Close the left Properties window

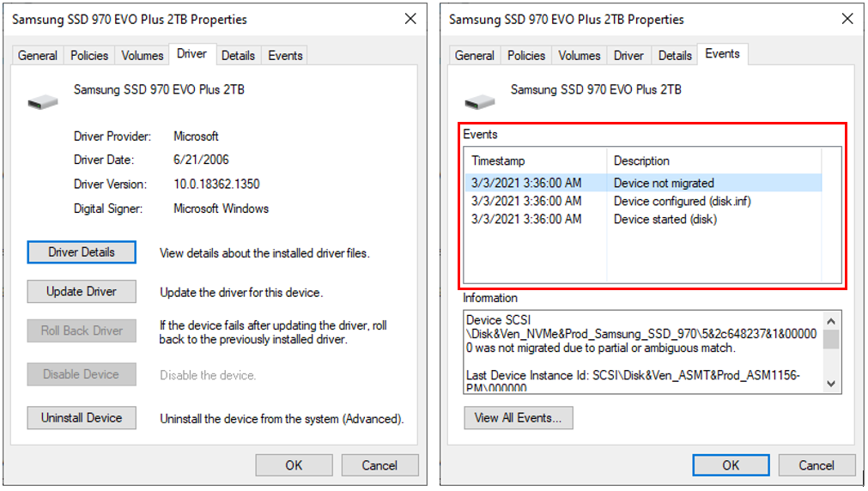(410, 19)
